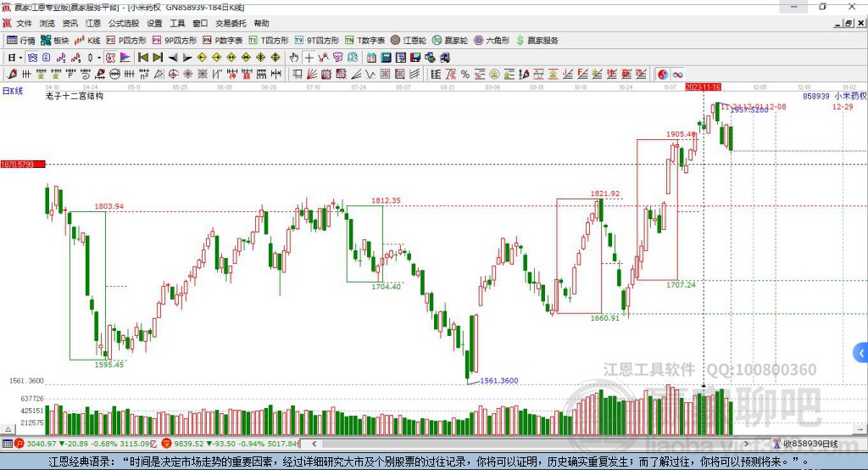This screenshot has height=470, width=868.
Task: Click the black left arrow icon
Action: [x=173, y=58]
